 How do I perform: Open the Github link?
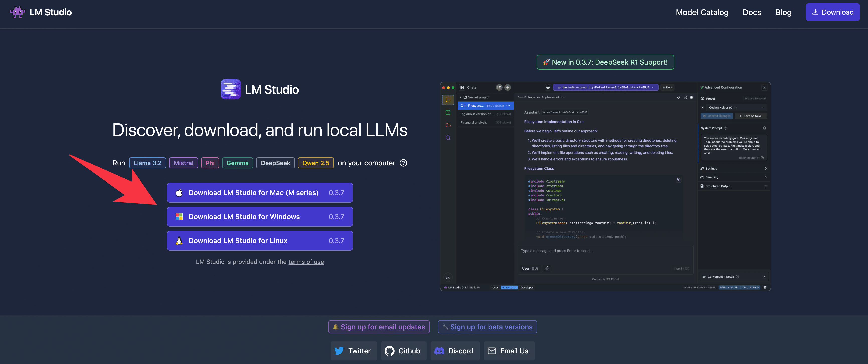[403, 351]
